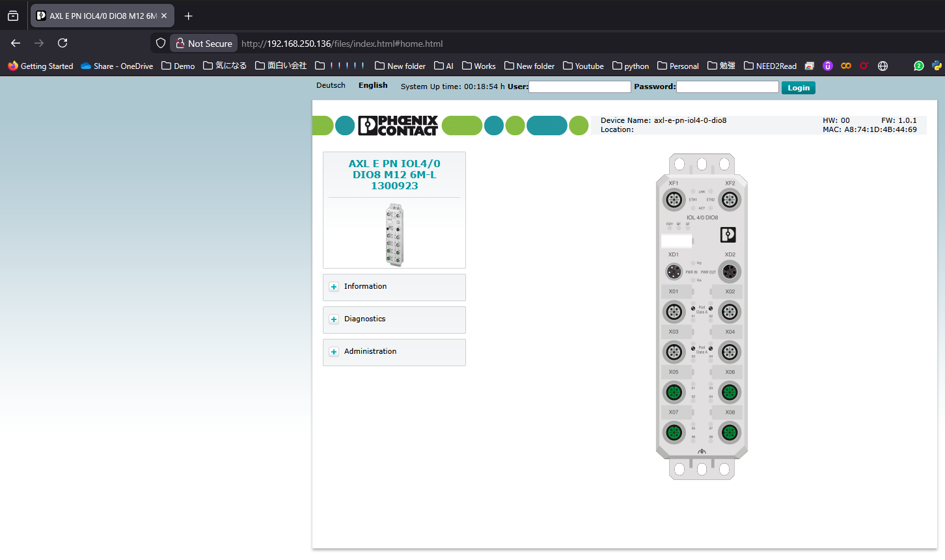Click the XD1 power-in connector
Viewport: 945px width, 560px height.
point(674,271)
